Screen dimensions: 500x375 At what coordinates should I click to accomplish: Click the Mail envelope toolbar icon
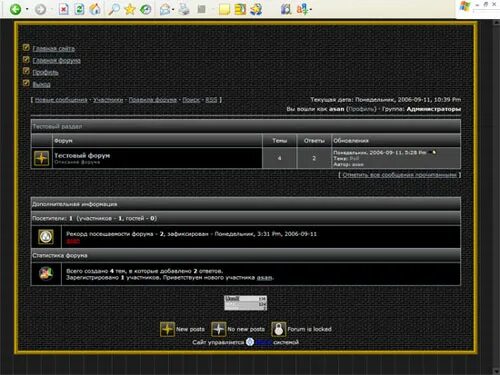click(x=164, y=9)
